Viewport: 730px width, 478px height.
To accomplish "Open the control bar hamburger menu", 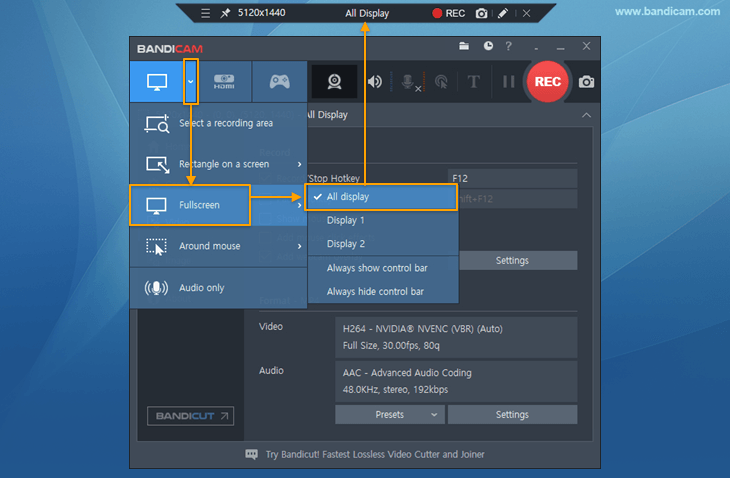I will click(205, 13).
